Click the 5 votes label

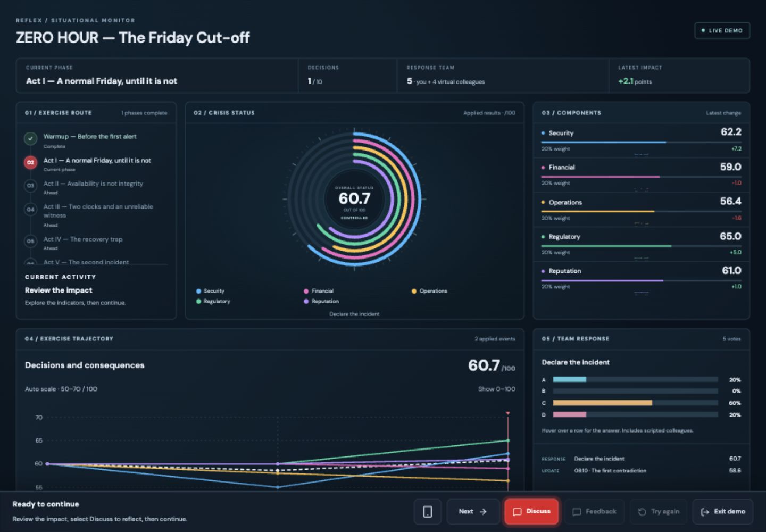coord(731,339)
